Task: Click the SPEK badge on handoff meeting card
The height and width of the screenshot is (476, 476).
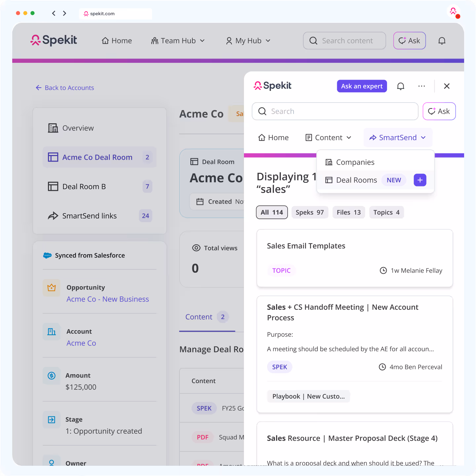Action: tap(280, 367)
